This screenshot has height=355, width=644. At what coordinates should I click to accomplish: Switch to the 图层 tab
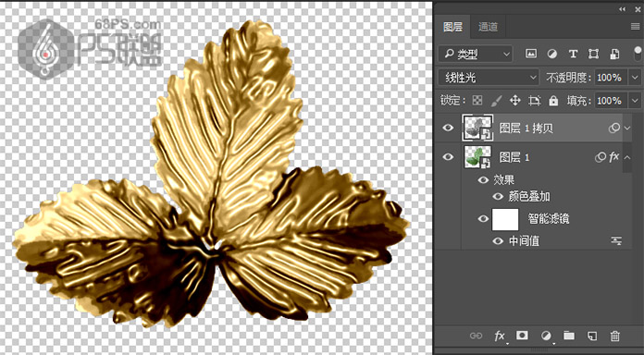point(453,27)
